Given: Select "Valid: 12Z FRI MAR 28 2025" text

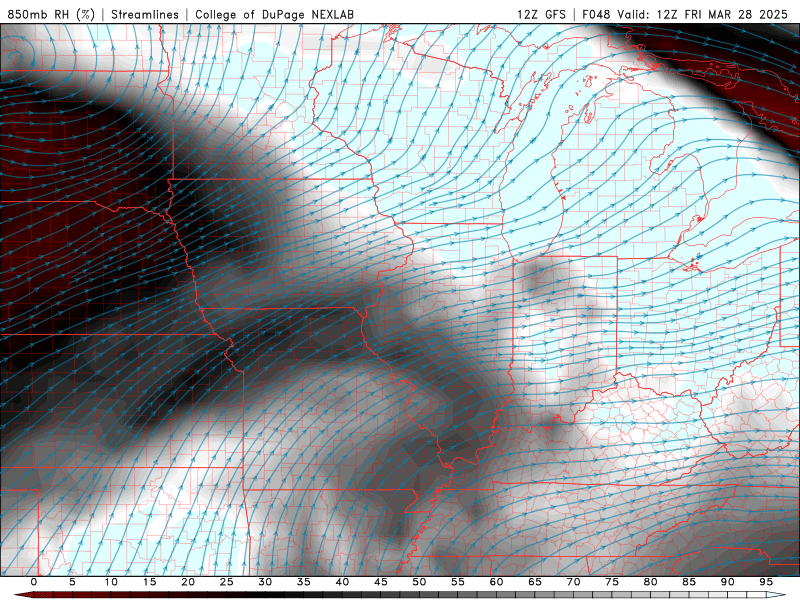Looking at the screenshot, I should coord(703,14).
